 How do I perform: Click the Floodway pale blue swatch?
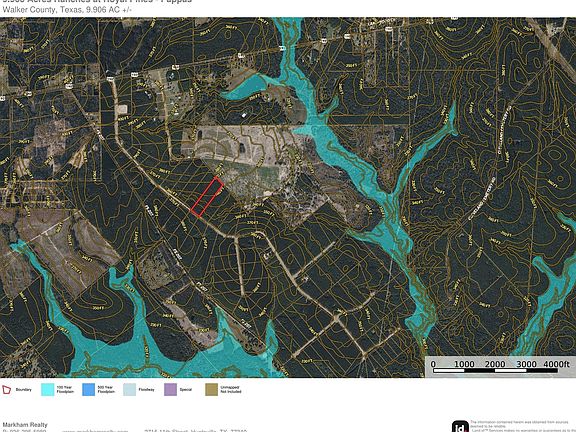click(129, 390)
